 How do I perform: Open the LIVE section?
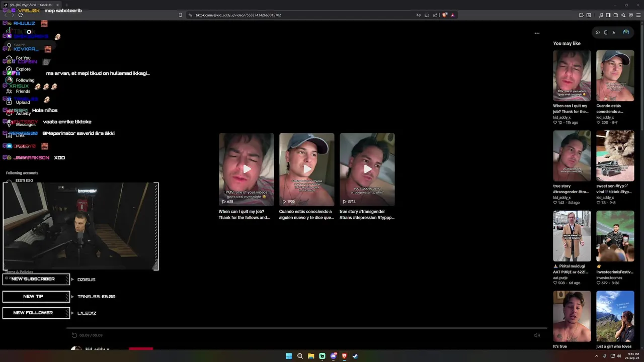16,136
